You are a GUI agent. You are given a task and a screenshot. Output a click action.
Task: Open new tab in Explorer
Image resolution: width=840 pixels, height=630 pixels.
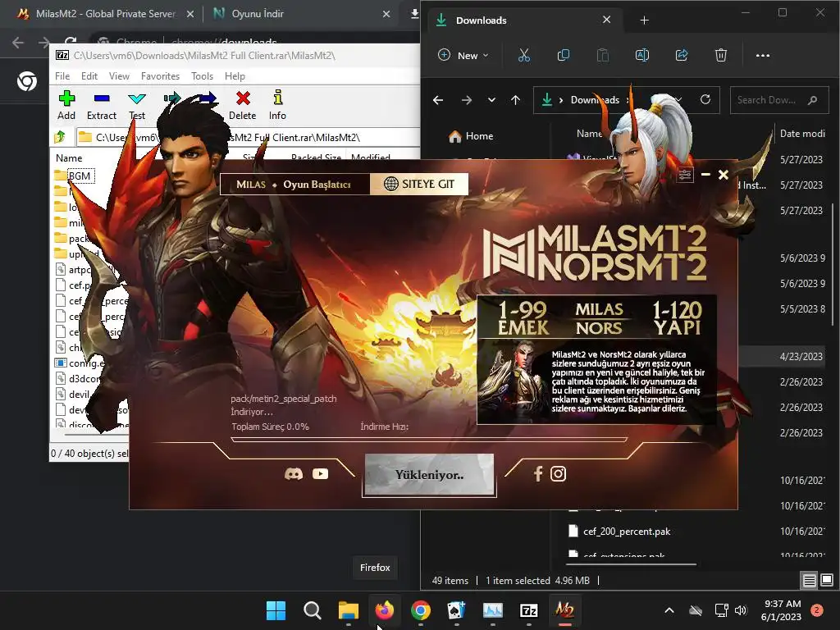tap(644, 21)
